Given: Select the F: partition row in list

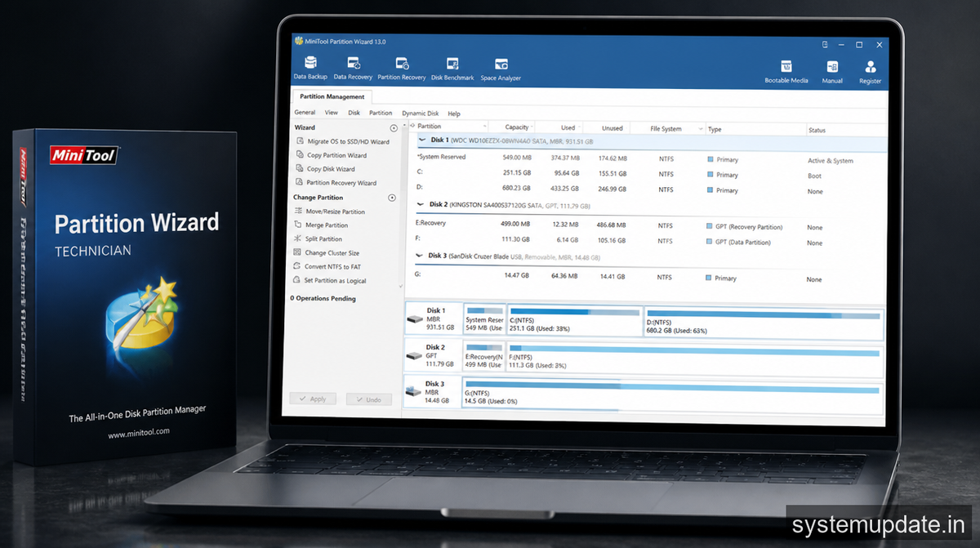Looking at the screenshot, I should pyautogui.click(x=650, y=242).
